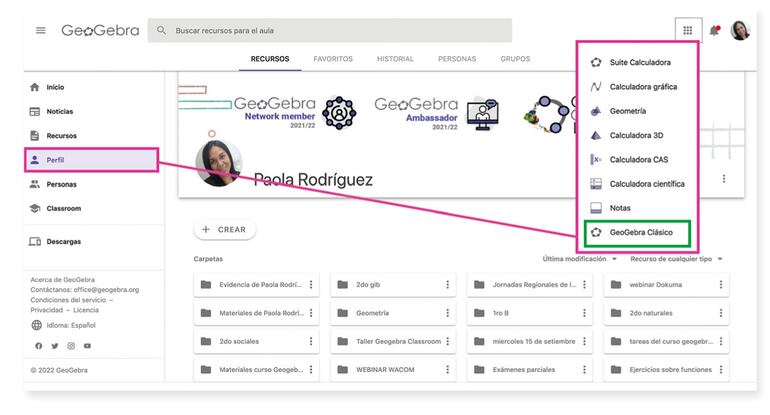This screenshot has width=770, height=415.
Task: Open Taller Geogebra Classroom folder
Action: [393, 341]
